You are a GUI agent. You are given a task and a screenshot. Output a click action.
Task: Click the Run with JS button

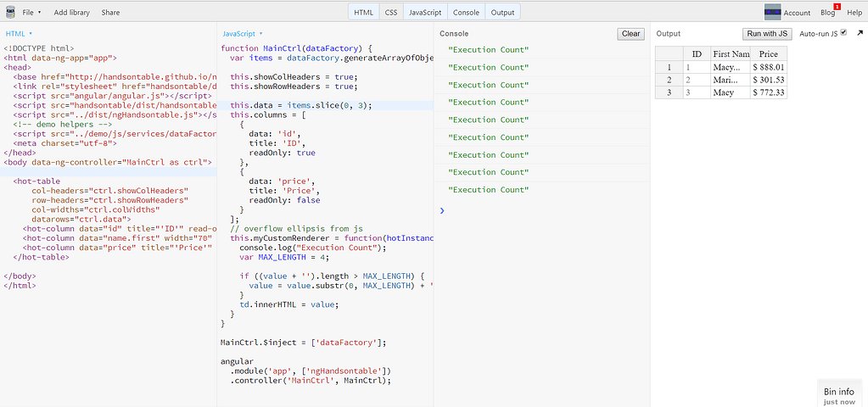pyautogui.click(x=766, y=33)
